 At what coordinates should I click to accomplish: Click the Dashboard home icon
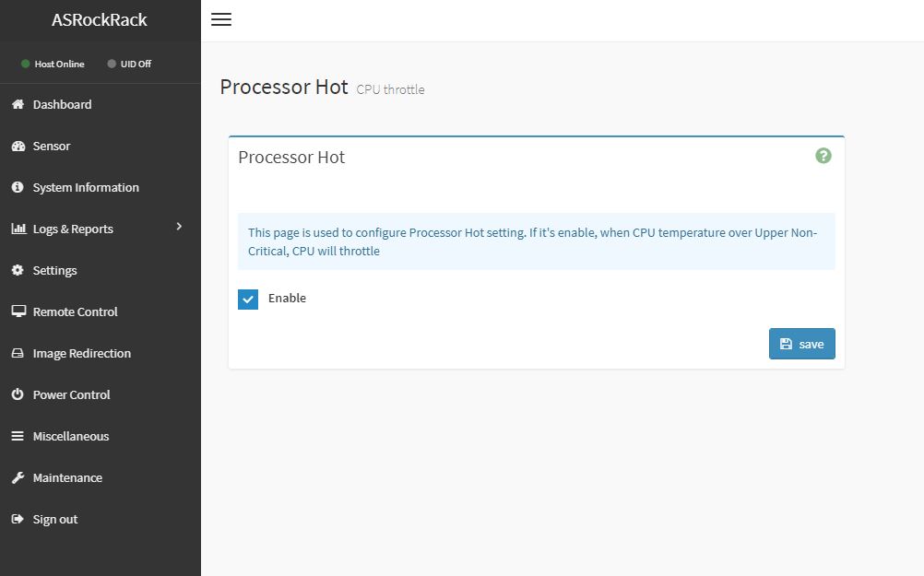pos(18,104)
